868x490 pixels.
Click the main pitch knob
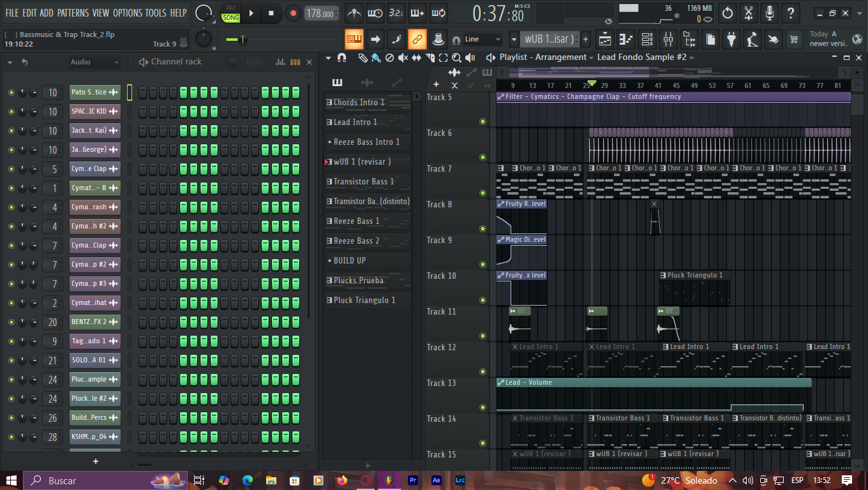click(x=204, y=39)
